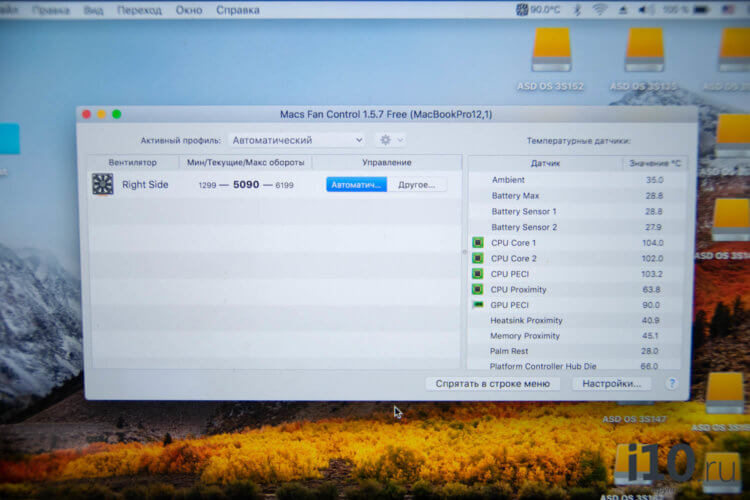This screenshot has width=750, height=500.
Task: Sort by the Значение °C column header
Action: point(655,163)
